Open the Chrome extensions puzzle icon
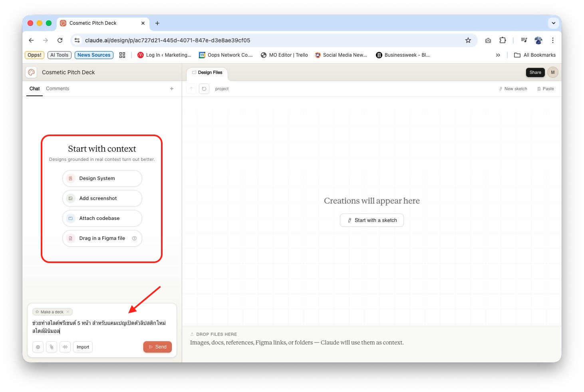 pyautogui.click(x=503, y=40)
